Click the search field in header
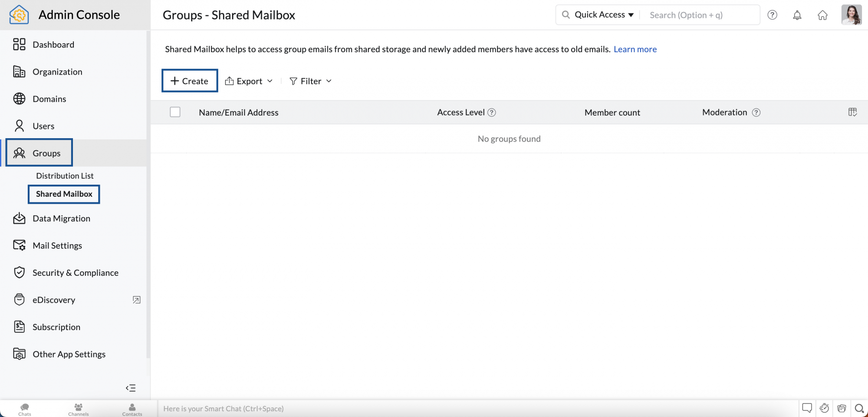Screen dimensions: 868x417 click(700, 15)
